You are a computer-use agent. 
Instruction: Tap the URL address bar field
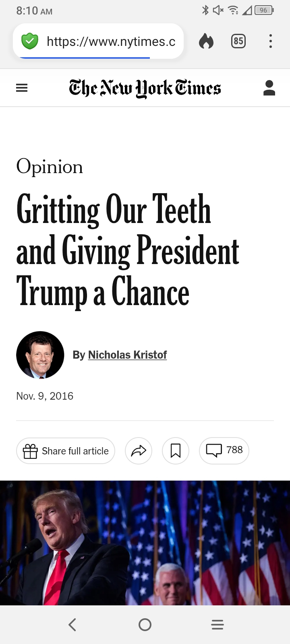[111, 41]
